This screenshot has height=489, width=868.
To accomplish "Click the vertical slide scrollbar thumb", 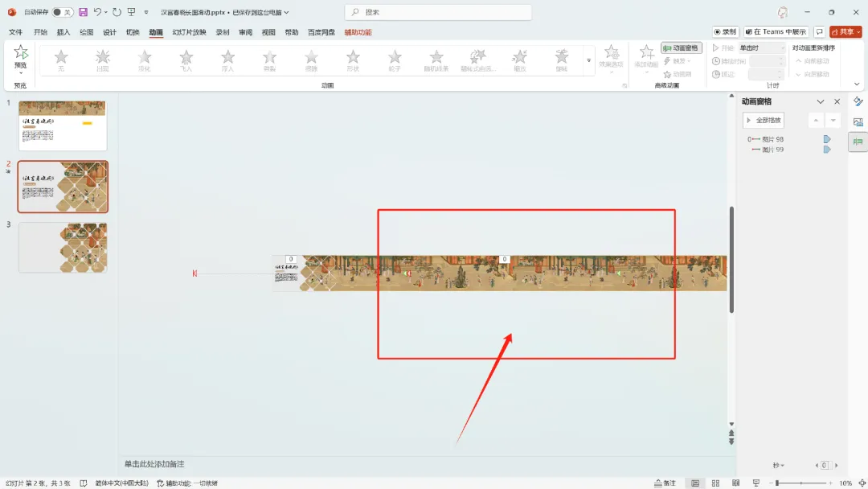I will click(x=731, y=260).
